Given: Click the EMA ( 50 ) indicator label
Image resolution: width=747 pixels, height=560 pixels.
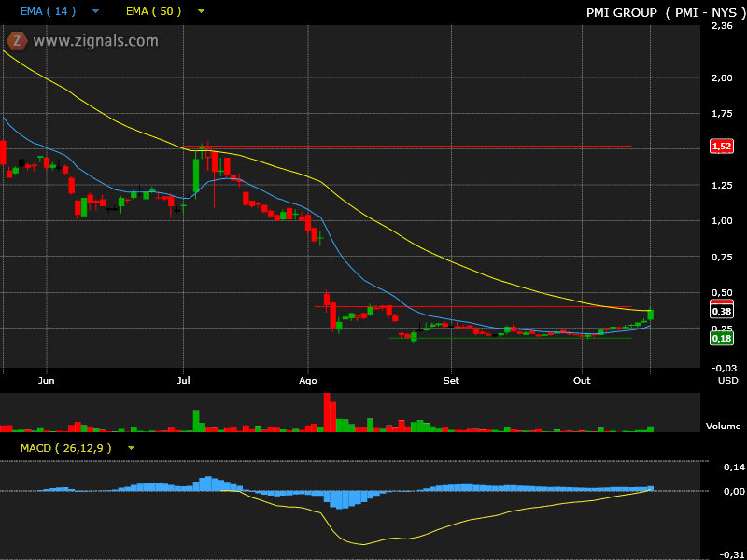Looking at the screenshot, I should (153, 11).
